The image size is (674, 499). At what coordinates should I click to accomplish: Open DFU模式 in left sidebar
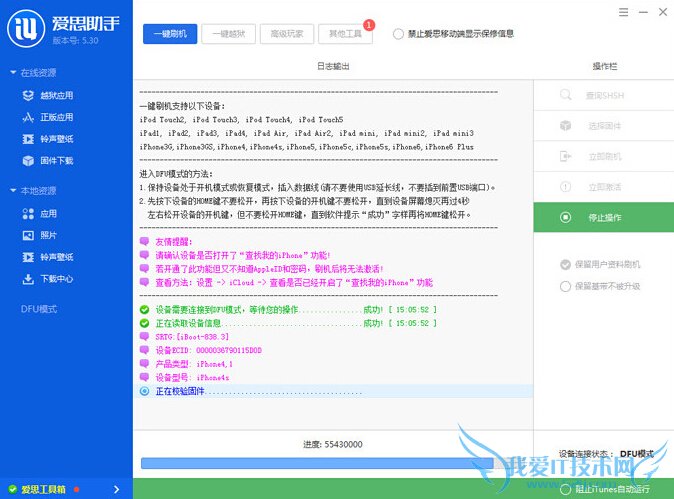pos(39,309)
